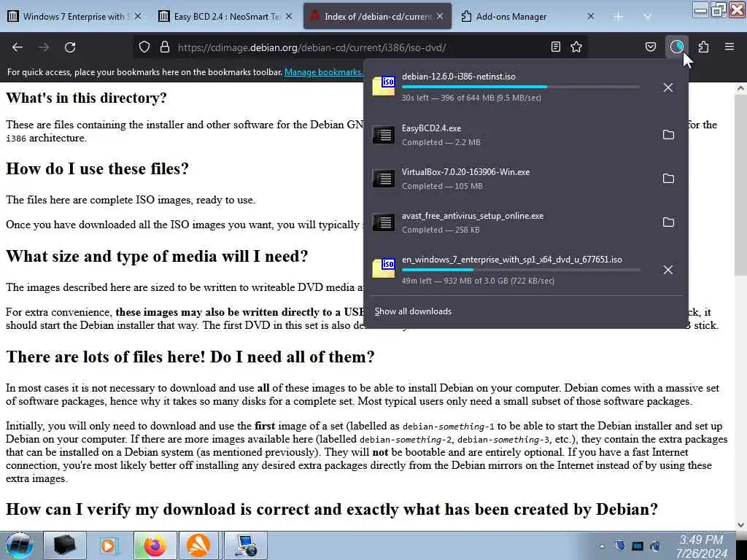This screenshot has width=747, height=560.
Task: Close the Index of /debian-cd tab
Action: point(440,16)
